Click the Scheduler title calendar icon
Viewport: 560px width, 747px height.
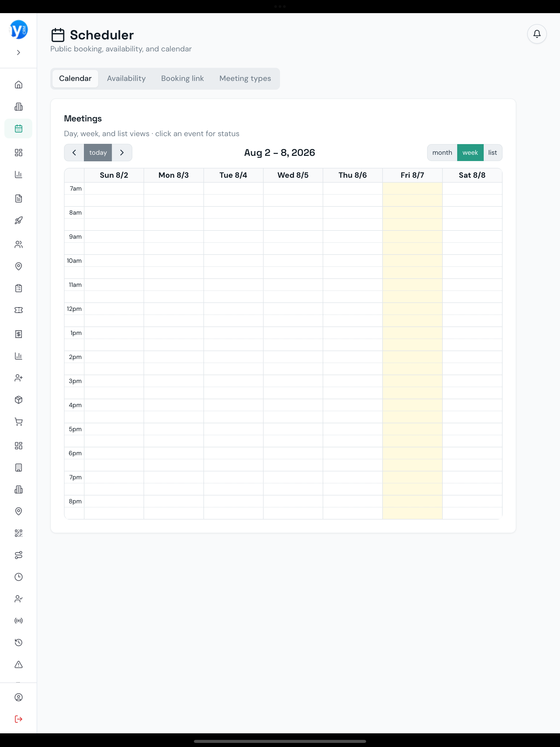coord(58,35)
